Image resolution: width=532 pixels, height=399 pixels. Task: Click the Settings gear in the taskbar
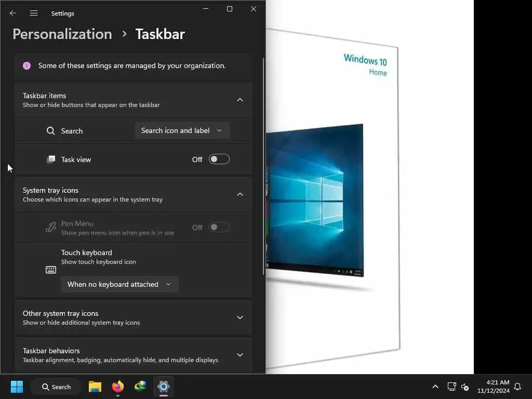(163, 387)
